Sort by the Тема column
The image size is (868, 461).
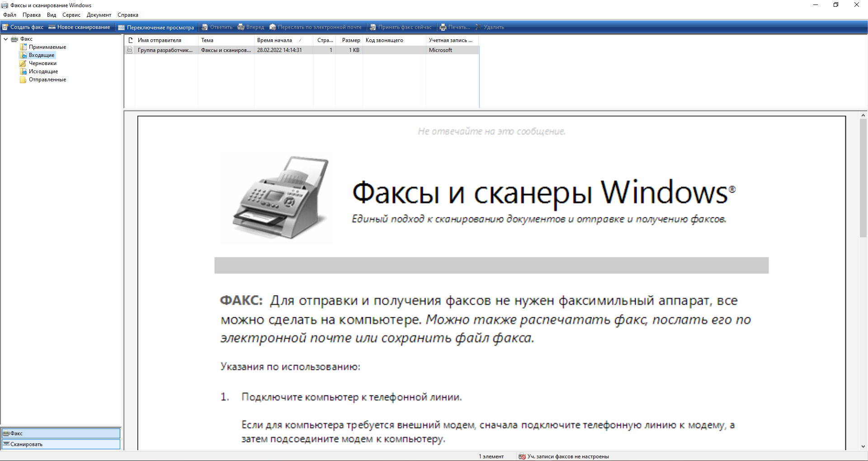(x=226, y=40)
